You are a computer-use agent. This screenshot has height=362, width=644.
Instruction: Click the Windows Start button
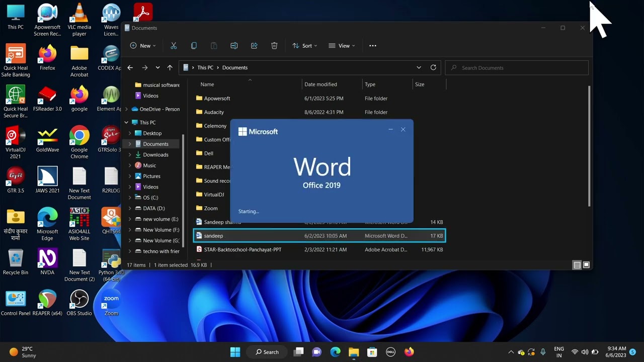(235, 352)
